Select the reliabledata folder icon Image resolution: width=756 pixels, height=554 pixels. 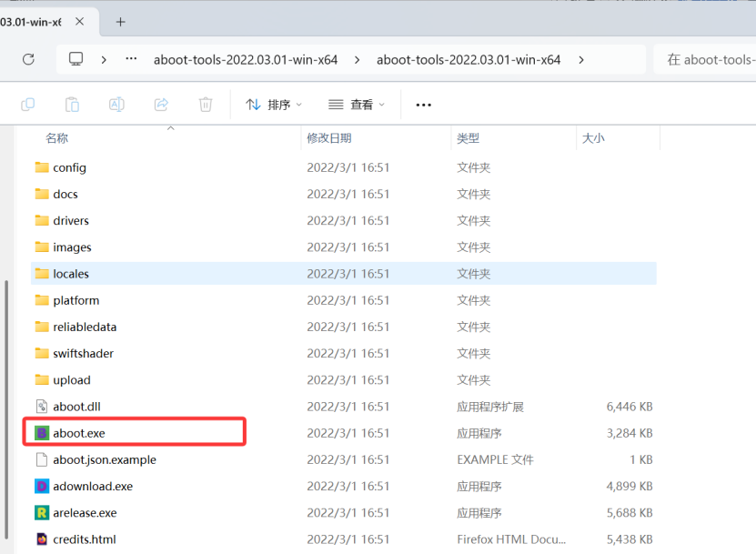click(x=42, y=327)
